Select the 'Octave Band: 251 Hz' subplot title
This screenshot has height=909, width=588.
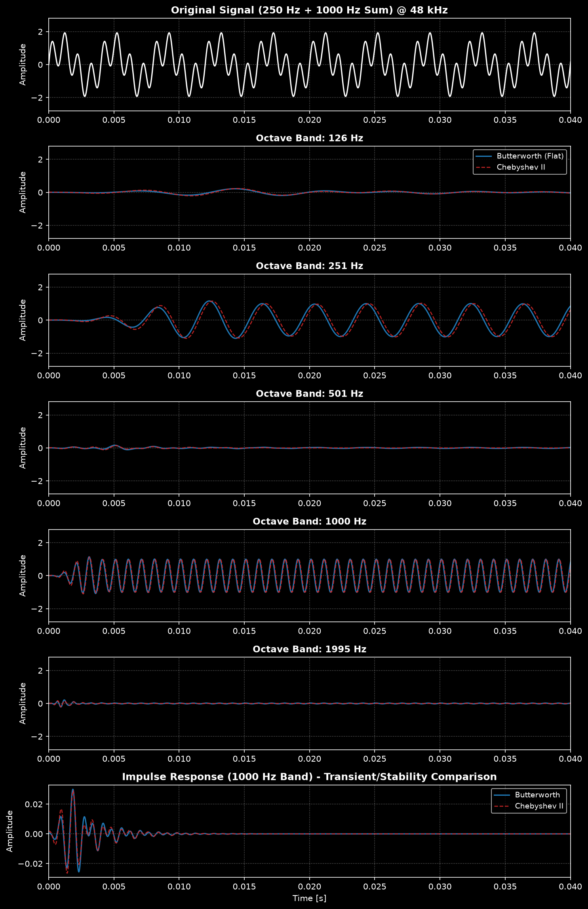pyautogui.click(x=309, y=266)
